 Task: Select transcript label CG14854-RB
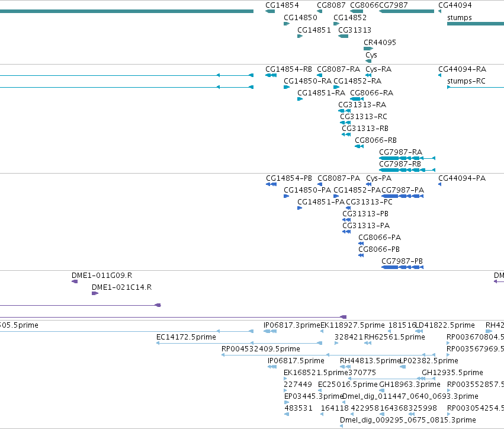click(288, 69)
